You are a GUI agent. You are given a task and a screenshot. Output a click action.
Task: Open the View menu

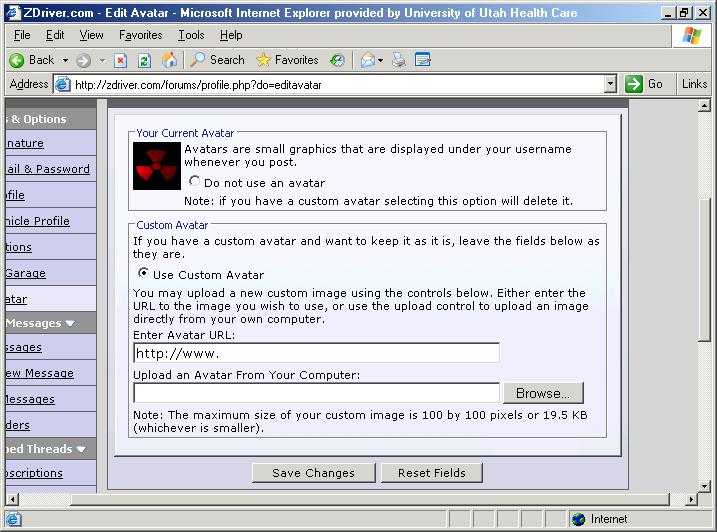pyautogui.click(x=91, y=35)
